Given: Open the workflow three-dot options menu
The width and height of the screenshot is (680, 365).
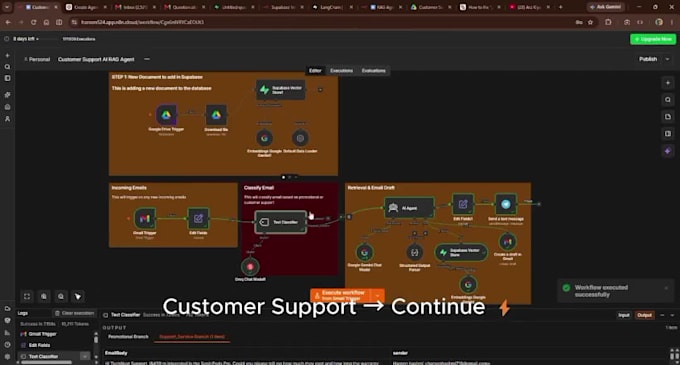Looking at the screenshot, I should pyautogui.click(x=147, y=59).
